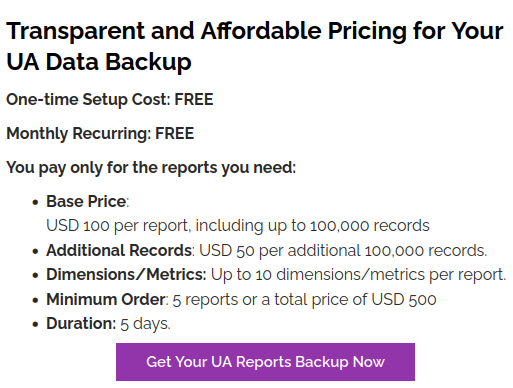Click the One-time Setup Cost: FREE line
This screenshot has height=388, width=513.
click(110, 100)
